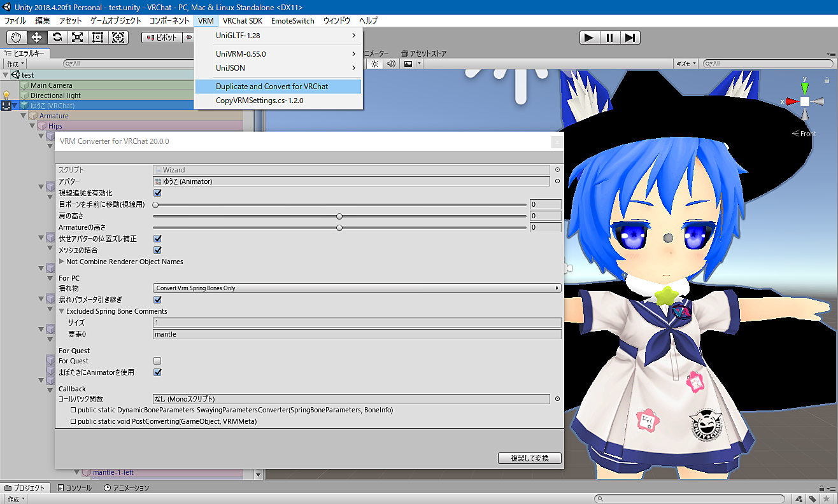Toggle the 揺れパラメータ引き継ぎ checkbox
This screenshot has width=838, height=504.
coord(157,300)
